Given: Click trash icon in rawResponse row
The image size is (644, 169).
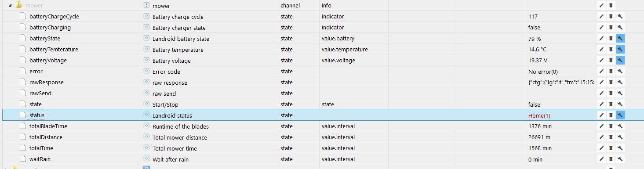Looking at the screenshot, I should coord(611,82).
